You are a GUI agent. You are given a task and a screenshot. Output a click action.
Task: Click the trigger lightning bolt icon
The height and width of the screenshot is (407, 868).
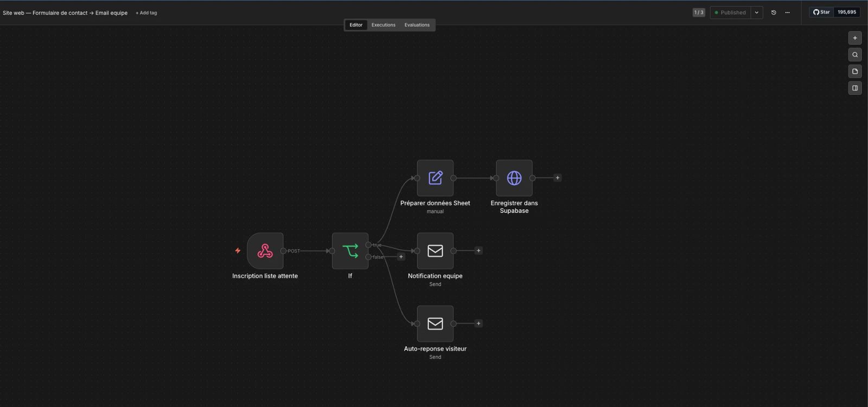point(238,250)
